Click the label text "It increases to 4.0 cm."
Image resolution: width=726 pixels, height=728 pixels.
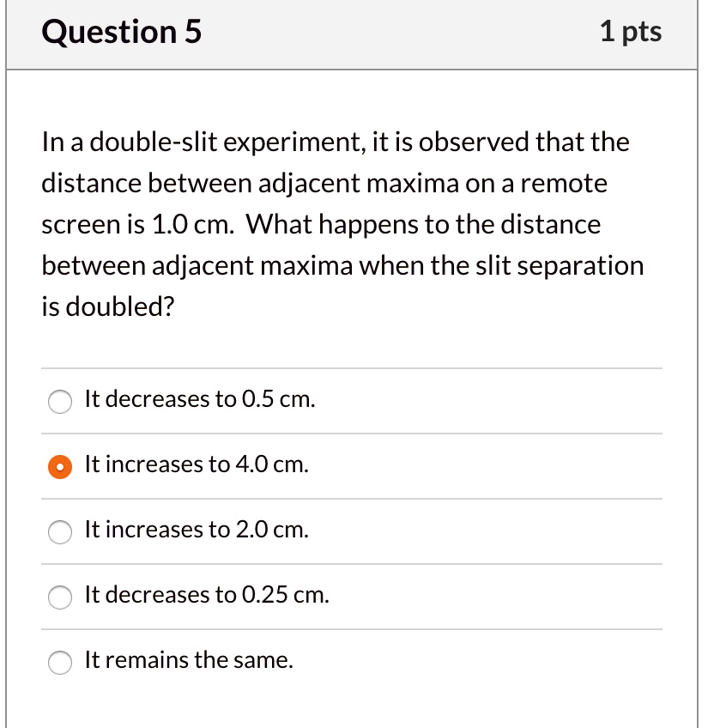coord(197,464)
